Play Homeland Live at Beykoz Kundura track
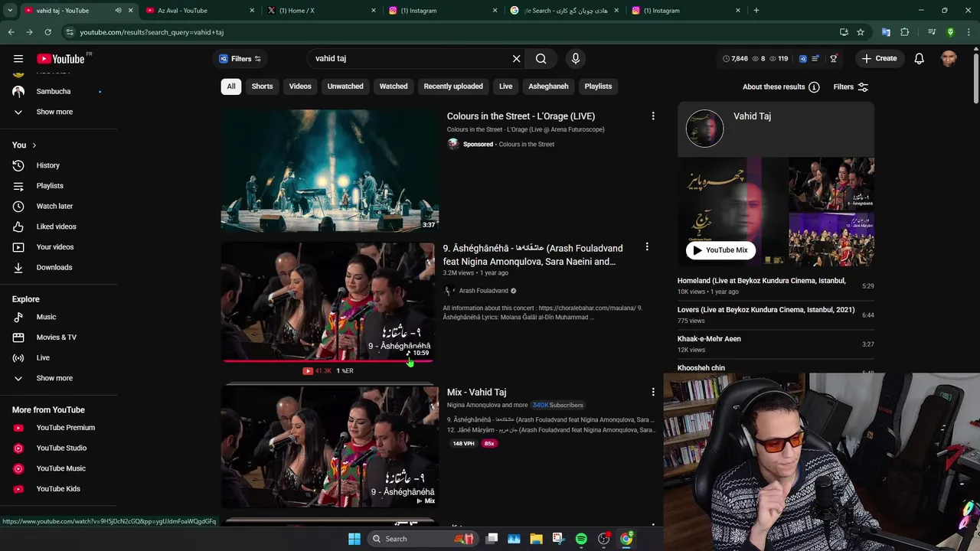Image resolution: width=980 pixels, height=551 pixels. 776,285
